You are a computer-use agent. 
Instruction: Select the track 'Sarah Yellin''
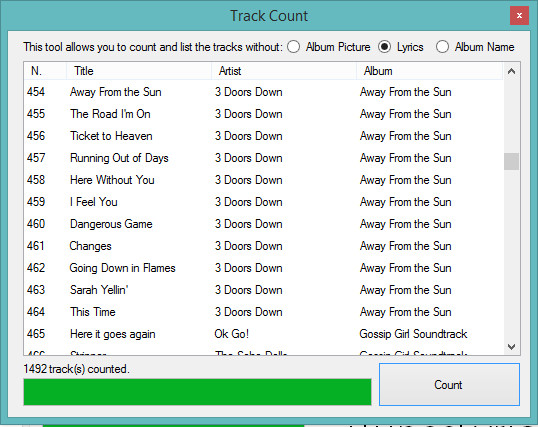(x=99, y=290)
